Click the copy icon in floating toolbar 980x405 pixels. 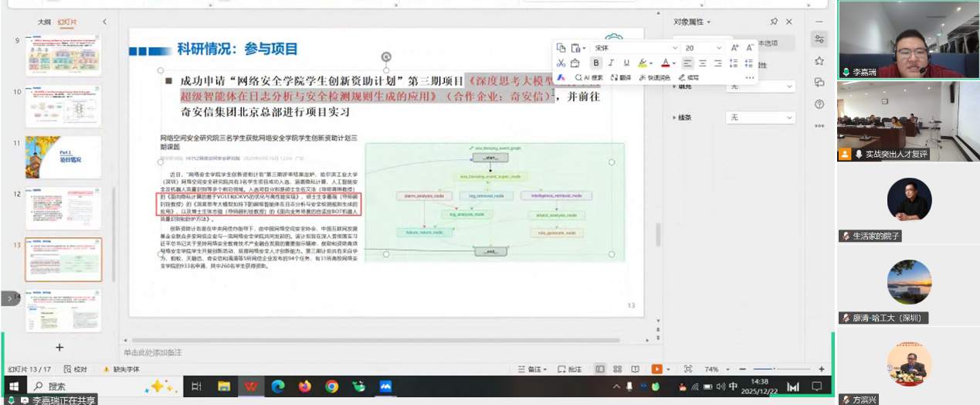[561, 48]
